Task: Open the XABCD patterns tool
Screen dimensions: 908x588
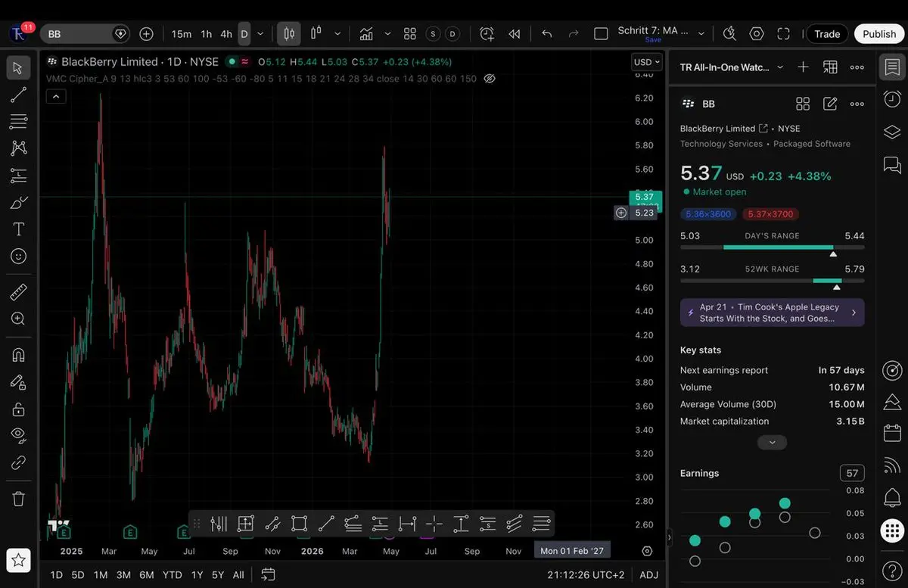Action: click(19, 148)
